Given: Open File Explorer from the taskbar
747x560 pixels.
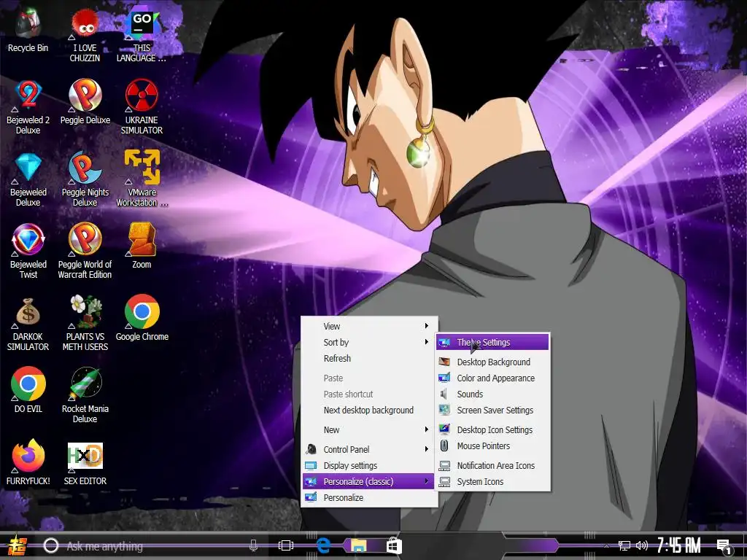Looking at the screenshot, I should 359,545.
